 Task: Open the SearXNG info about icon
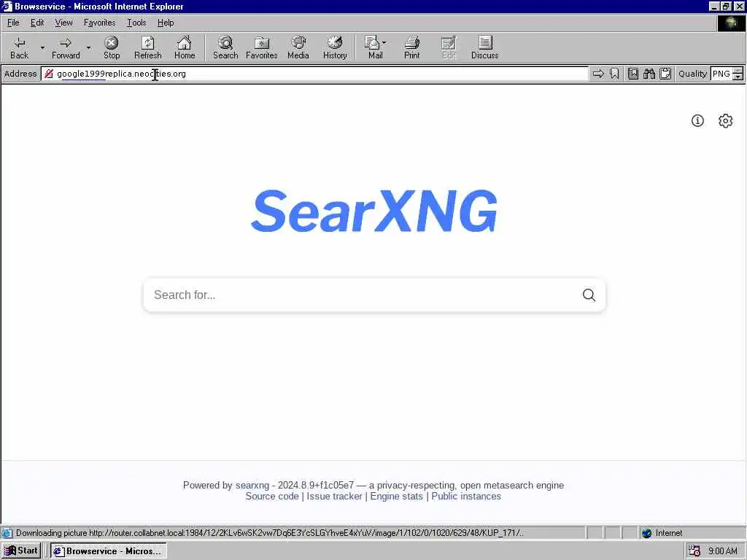click(697, 120)
